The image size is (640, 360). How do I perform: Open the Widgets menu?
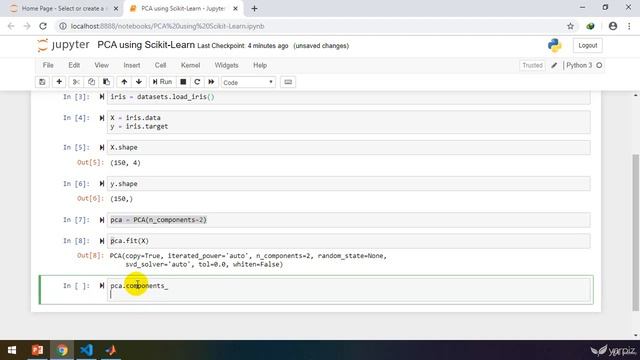(x=226, y=65)
